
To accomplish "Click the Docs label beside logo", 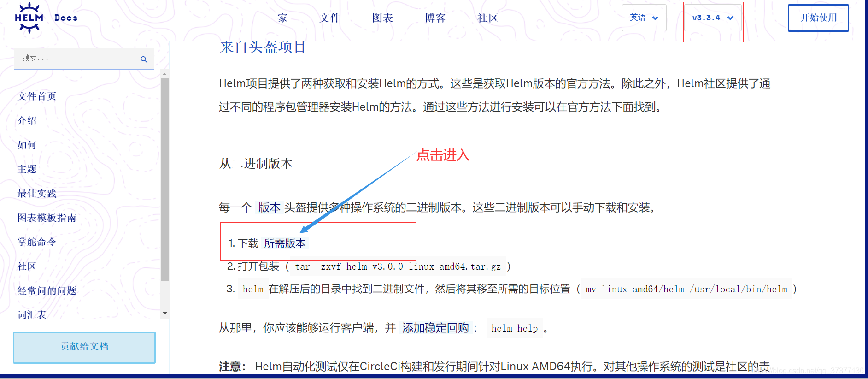I will click(x=66, y=18).
